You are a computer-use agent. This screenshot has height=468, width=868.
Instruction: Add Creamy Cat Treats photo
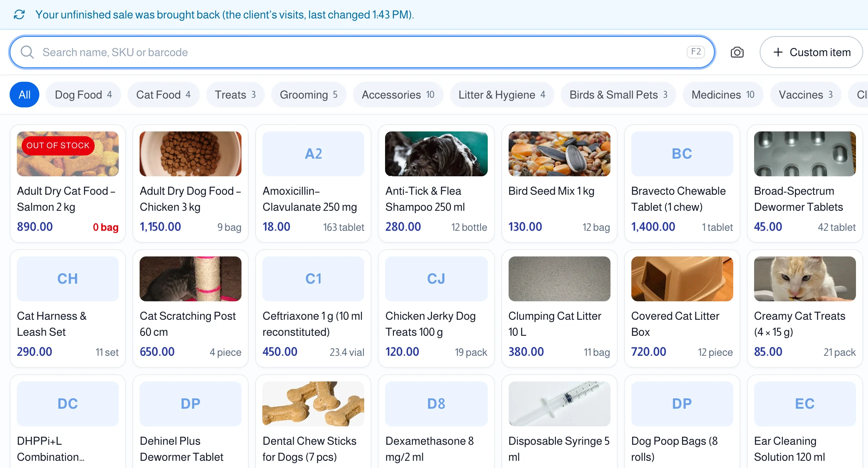pos(805,279)
